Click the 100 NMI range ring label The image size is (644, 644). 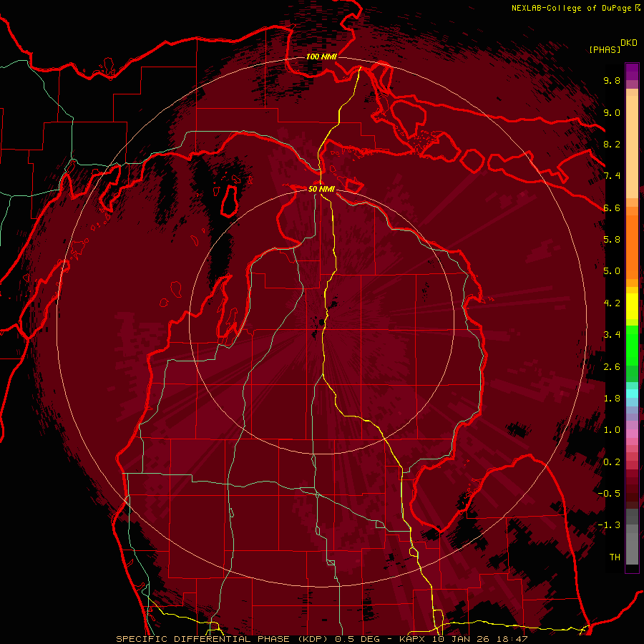coord(321,57)
